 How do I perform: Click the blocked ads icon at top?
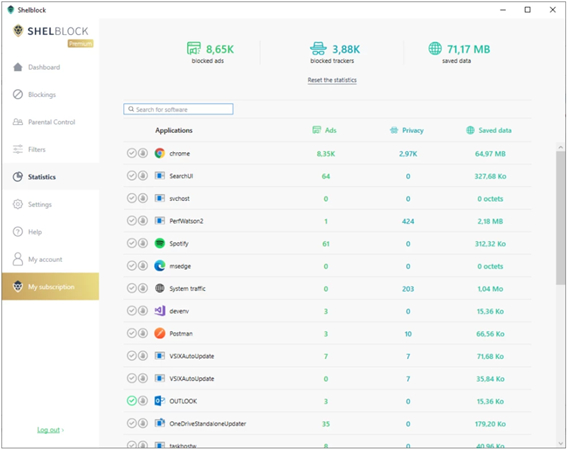(x=193, y=48)
